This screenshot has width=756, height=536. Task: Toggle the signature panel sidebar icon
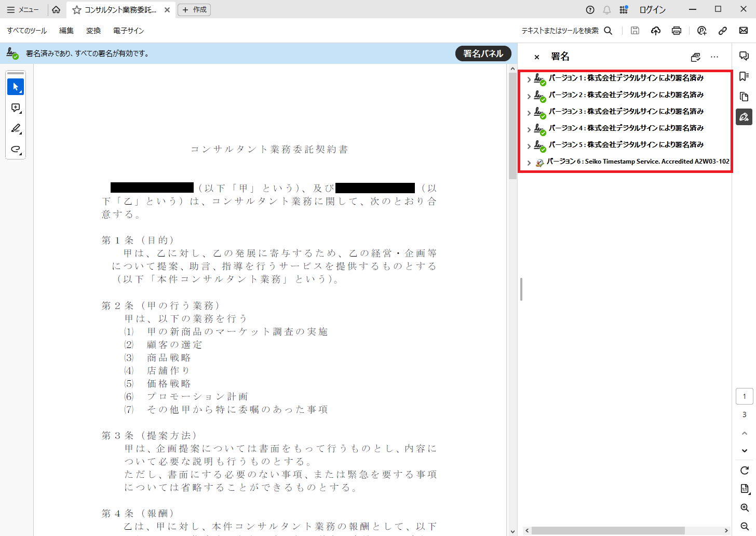[x=744, y=117]
